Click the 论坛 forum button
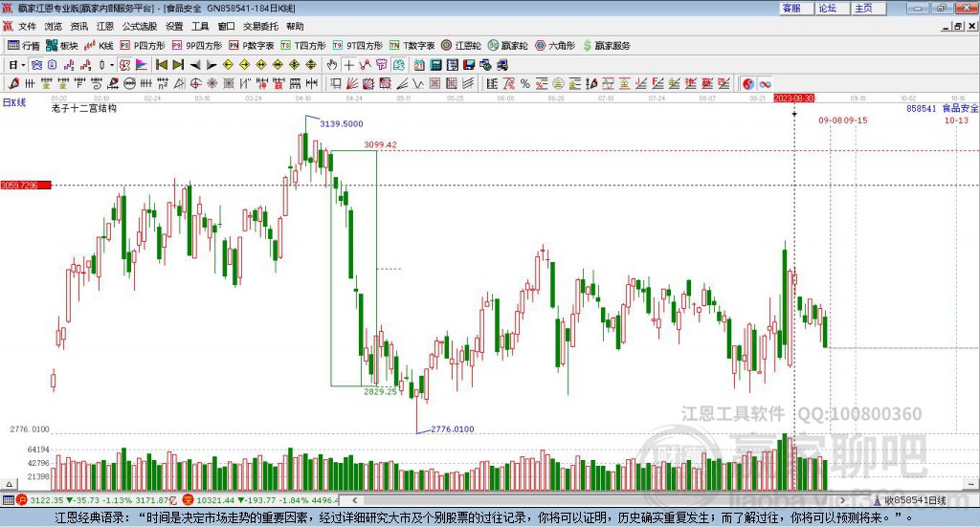980x527 pixels. [x=832, y=8]
